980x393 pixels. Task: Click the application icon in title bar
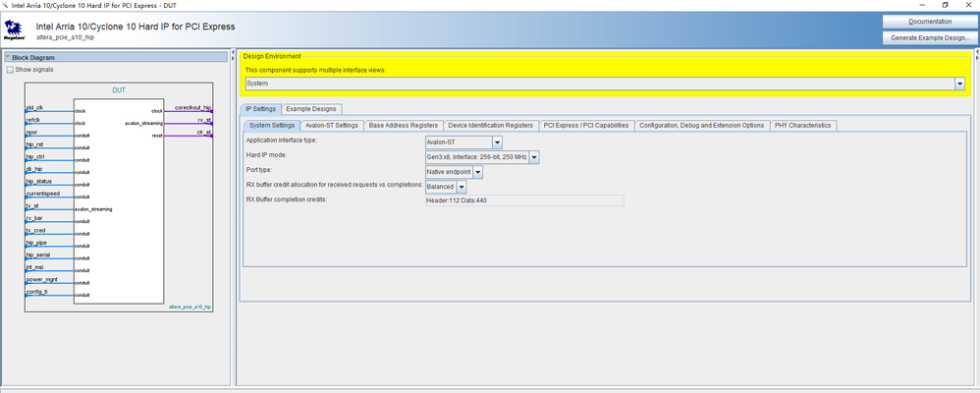[5, 4]
